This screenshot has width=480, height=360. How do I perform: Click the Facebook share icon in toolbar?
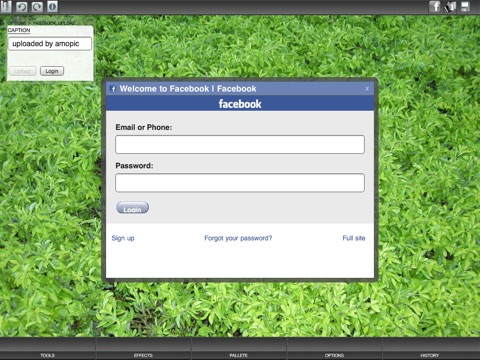pyautogui.click(x=435, y=6)
